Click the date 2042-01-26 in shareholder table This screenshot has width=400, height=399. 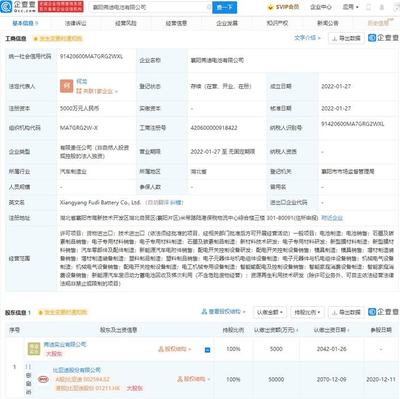coord(331,349)
